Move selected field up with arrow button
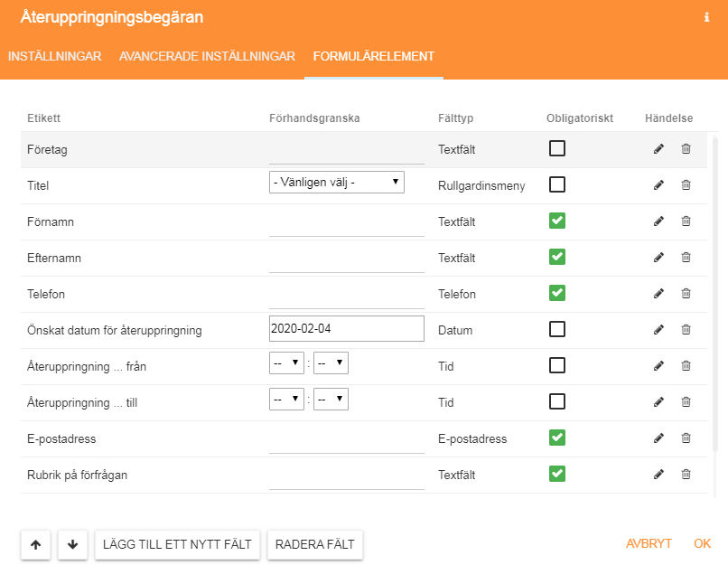Screen dimensions: 728x565 [x=36, y=544]
